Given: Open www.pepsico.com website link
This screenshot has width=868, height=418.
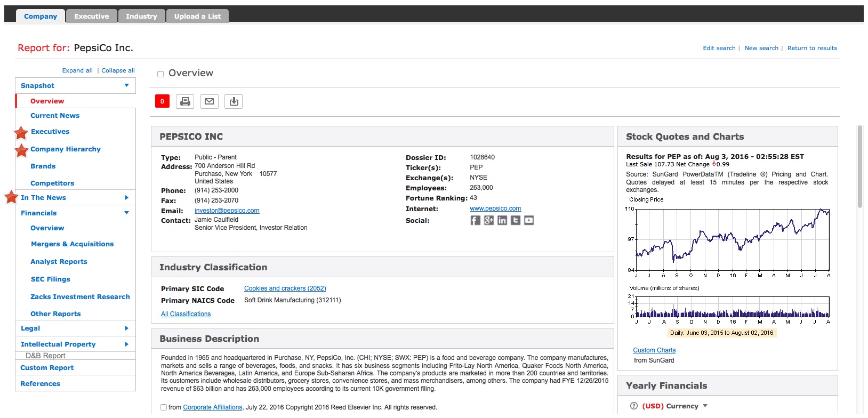Looking at the screenshot, I should (495, 208).
